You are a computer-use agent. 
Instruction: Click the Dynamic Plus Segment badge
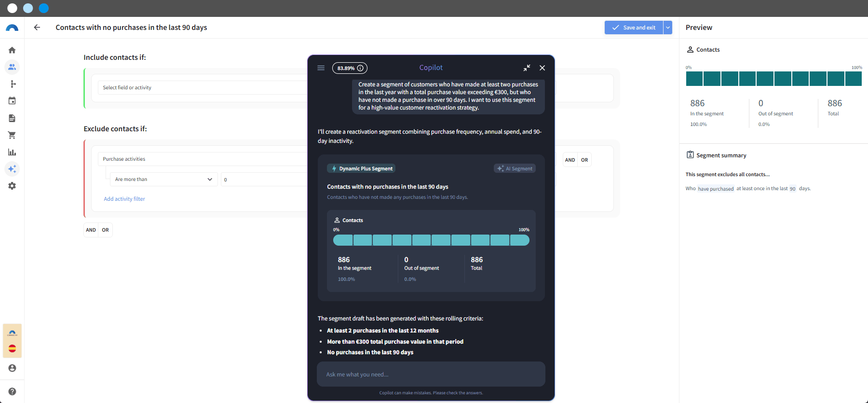coord(361,168)
